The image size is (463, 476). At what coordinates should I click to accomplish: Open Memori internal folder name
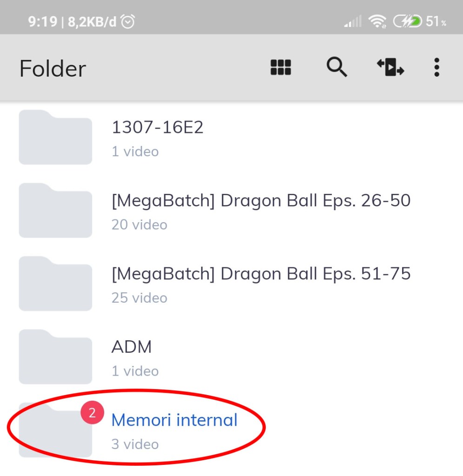click(x=174, y=420)
